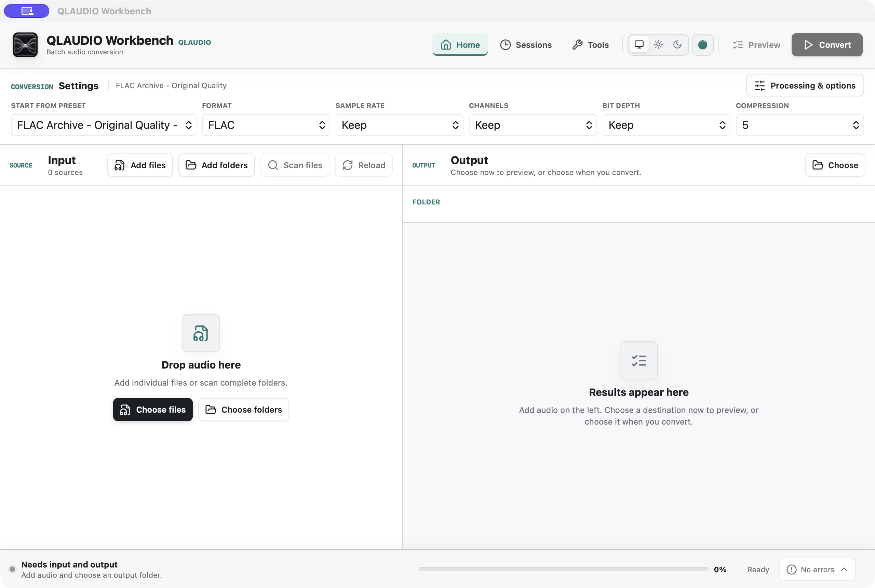Click the "0%" progress value
Image resolution: width=875 pixels, height=588 pixels.
[720, 570]
